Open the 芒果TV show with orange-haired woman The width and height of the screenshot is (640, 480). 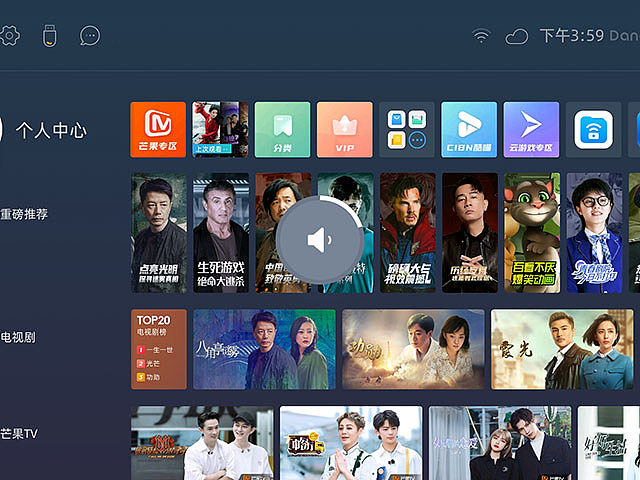500,443
